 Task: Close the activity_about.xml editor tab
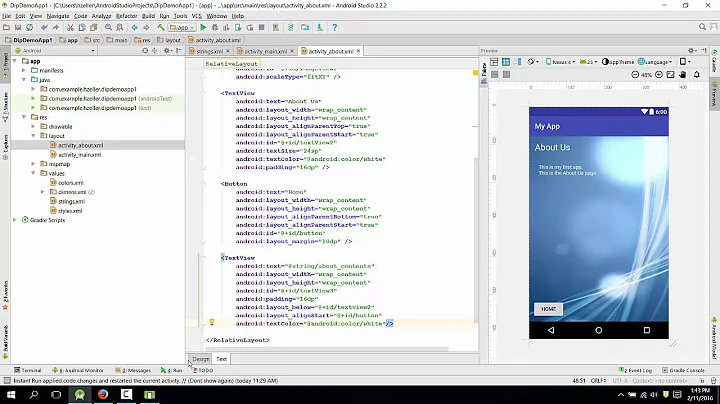point(359,51)
